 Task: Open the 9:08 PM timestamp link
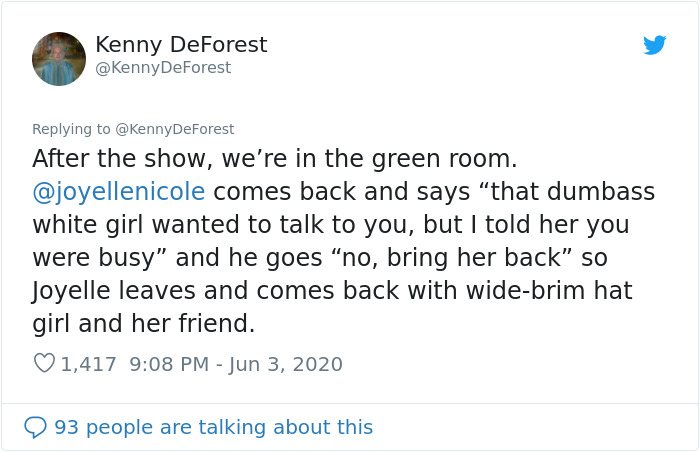pyautogui.click(x=169, y=364)
